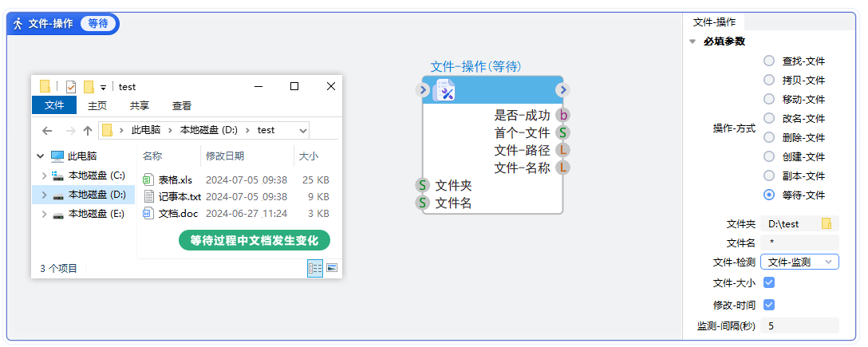The width and height of the screenshot is (868, 347).
Task: Click the 'L' port beside 文件-路径
Action: (563, 150)
